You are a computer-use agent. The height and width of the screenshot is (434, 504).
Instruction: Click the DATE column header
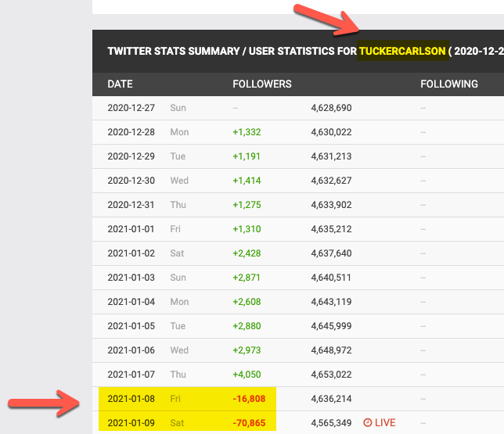120,84
